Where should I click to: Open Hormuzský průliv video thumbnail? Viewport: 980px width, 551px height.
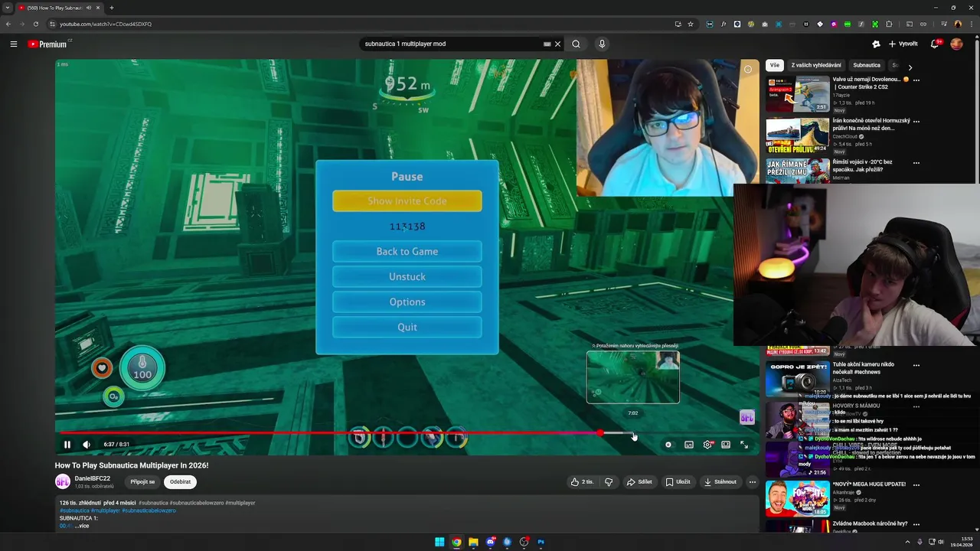point(798,135)
